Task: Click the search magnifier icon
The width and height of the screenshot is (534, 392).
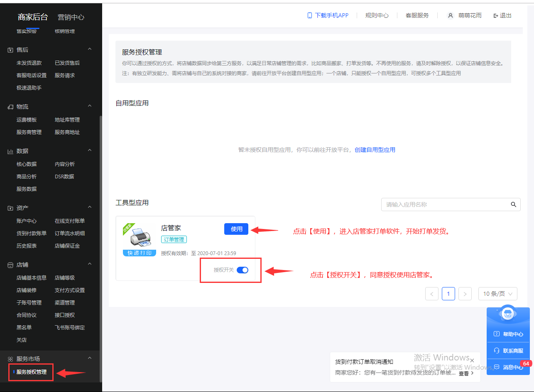Action: coord(514,205)
